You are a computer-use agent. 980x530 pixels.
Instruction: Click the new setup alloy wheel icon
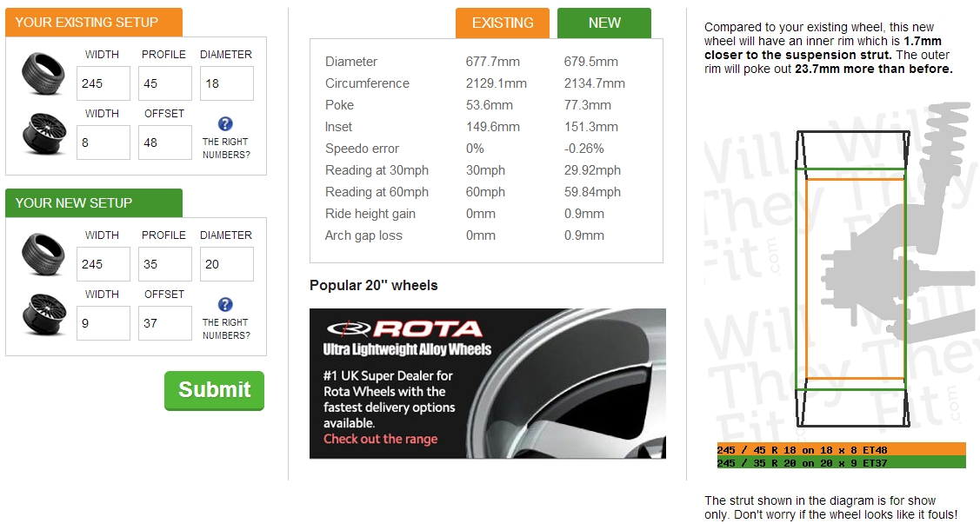(43, 315)
